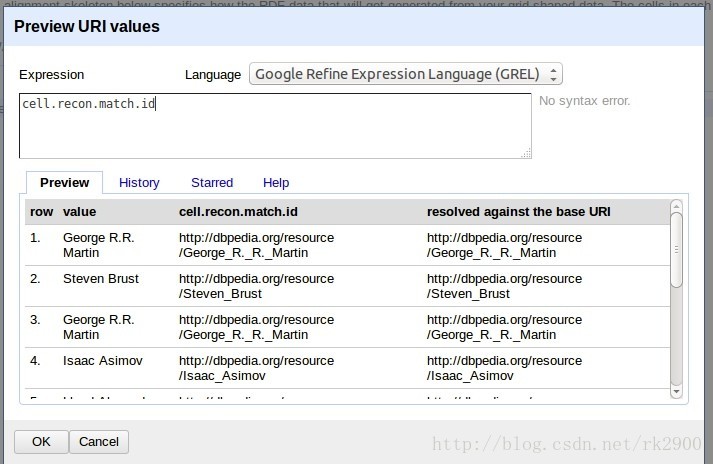Screen dimensions: 713x464
Task: Click the preview scrollbar up arrow
Action: [x=677, y=206]
